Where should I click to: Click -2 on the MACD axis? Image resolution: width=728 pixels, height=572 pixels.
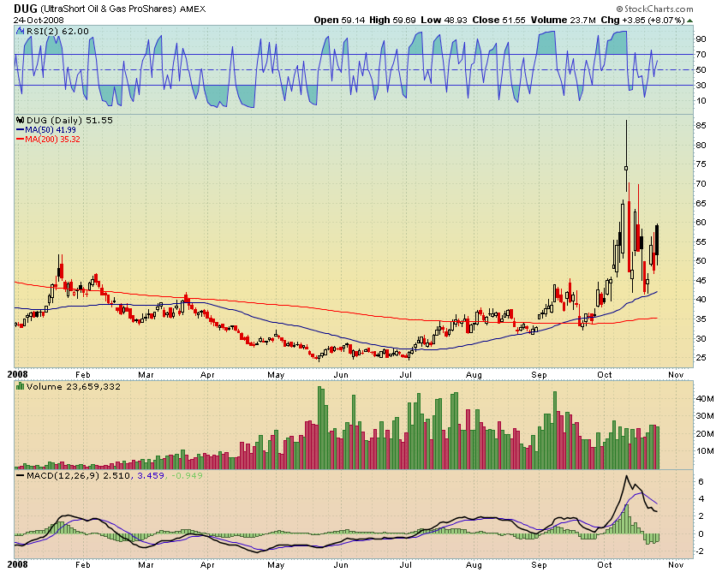[700, 551]
